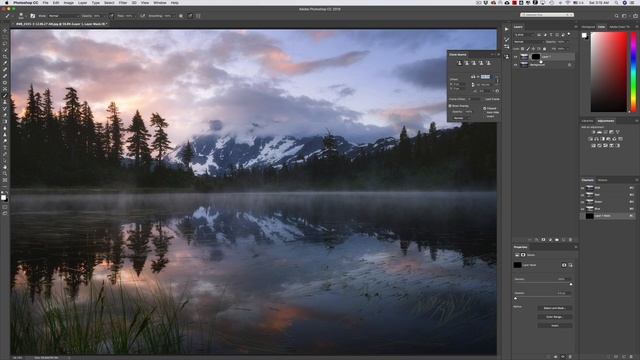Viewport: 640px width, 360px height.
Task: Toggle the Red channel visibility eye
Action: 582,195
